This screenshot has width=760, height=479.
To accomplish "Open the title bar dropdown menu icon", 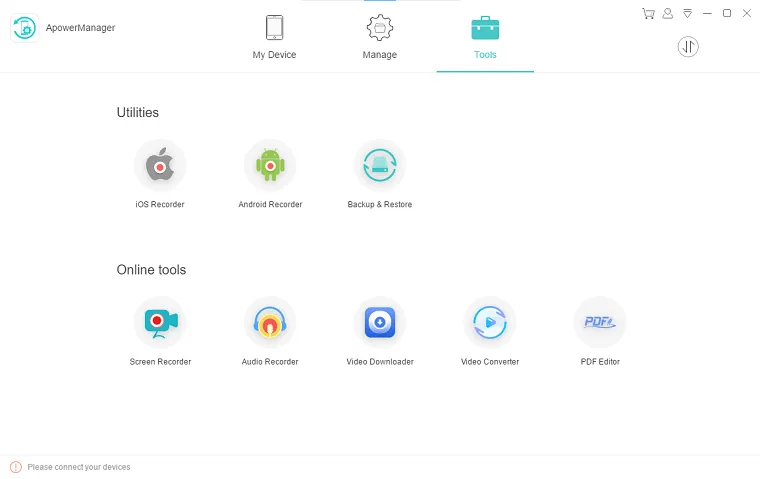I will coord(687,14).
